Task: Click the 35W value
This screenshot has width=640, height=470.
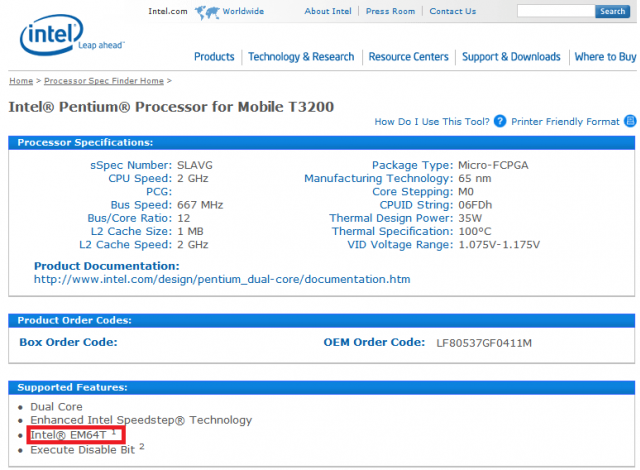Action: (470, 218)
